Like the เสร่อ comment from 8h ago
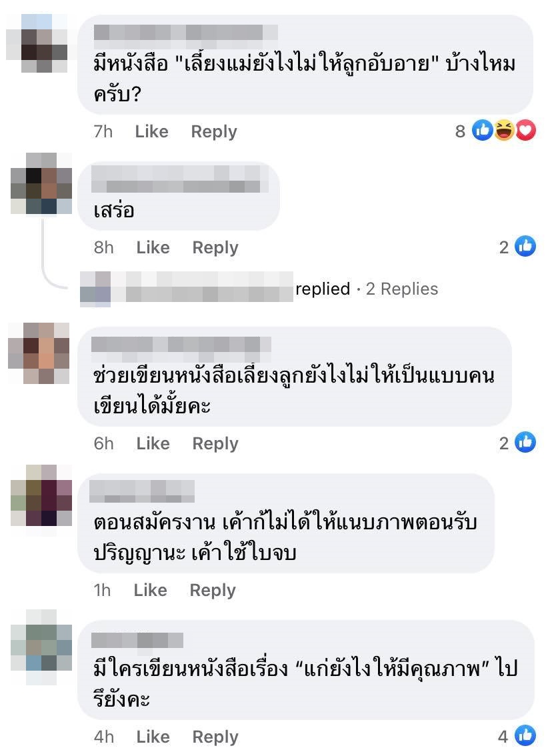552x756 pixels. click(153, 247)
